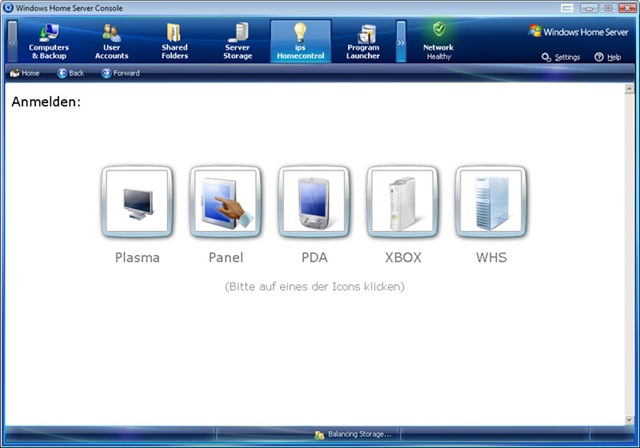Click the scrollbar up arrow
The image size is (640, 448).
click(x=629, y=88)
